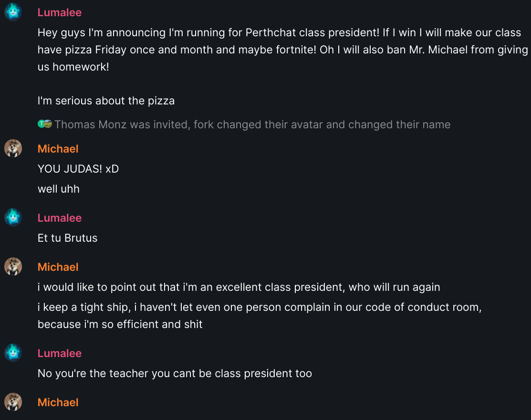
Task: Open Michael's avatar next to the excellent class president message
Action: pyautogui.click(x=13, y=266)
